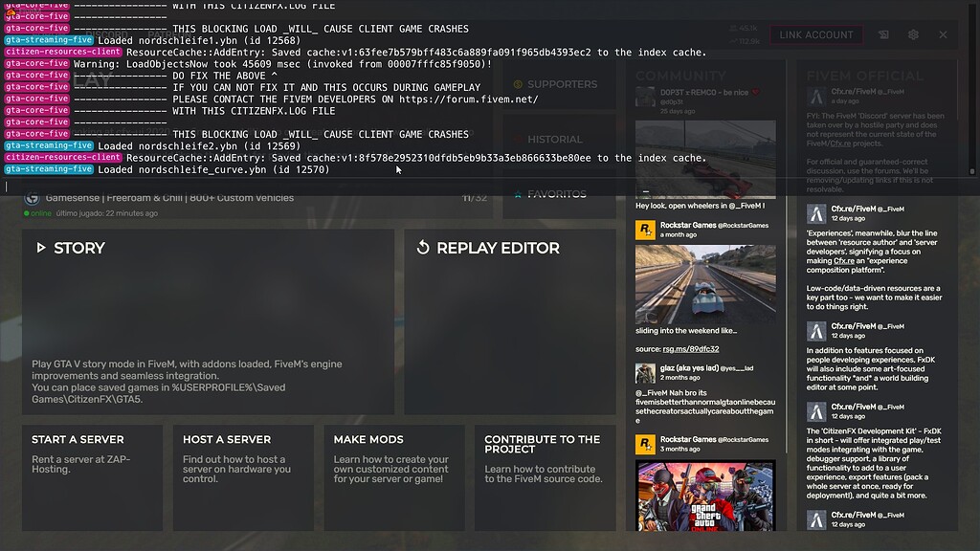Image resolution: width=980 pixels, height=551 pixels.
Task: Launch STORY mode
Action: pyautogui.click(x=208, y=321)
